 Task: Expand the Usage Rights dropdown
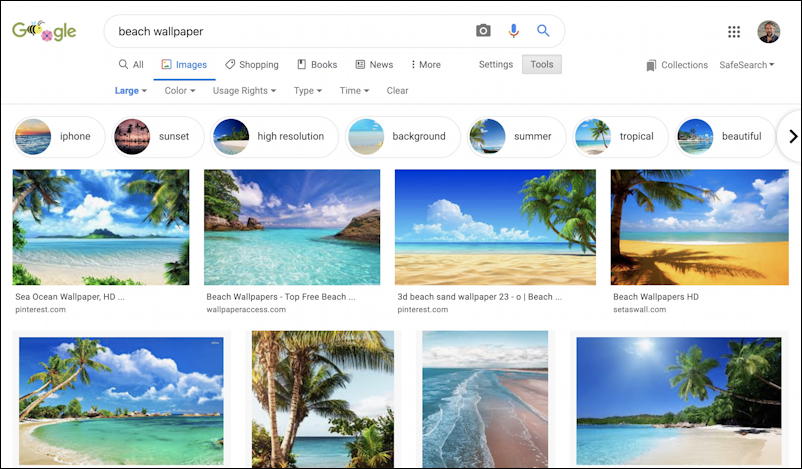(244, 91)
